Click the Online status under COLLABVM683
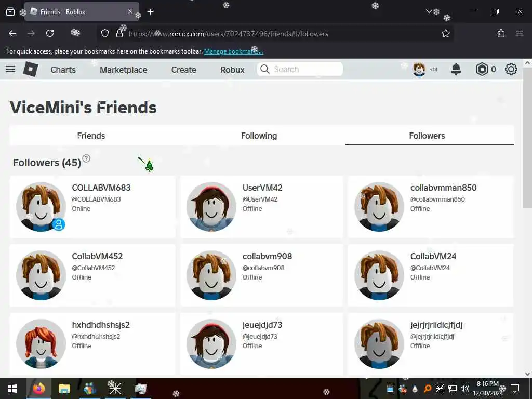This screenshot has height=399, width=532. click(x=81, y=209)
